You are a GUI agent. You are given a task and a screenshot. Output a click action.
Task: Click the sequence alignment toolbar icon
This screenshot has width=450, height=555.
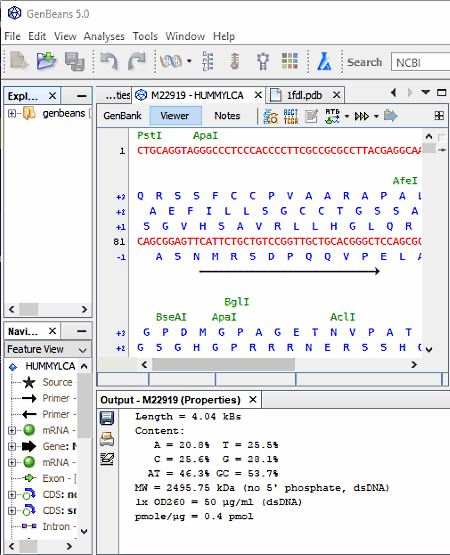pyautogui.click(x=207, y=61)
